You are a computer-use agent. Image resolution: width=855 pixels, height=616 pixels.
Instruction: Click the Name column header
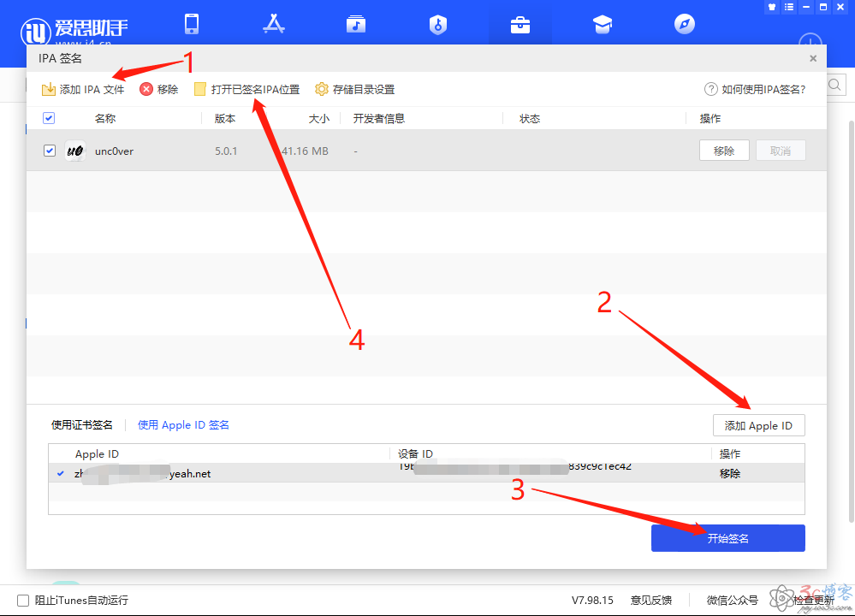click(104, 118)
